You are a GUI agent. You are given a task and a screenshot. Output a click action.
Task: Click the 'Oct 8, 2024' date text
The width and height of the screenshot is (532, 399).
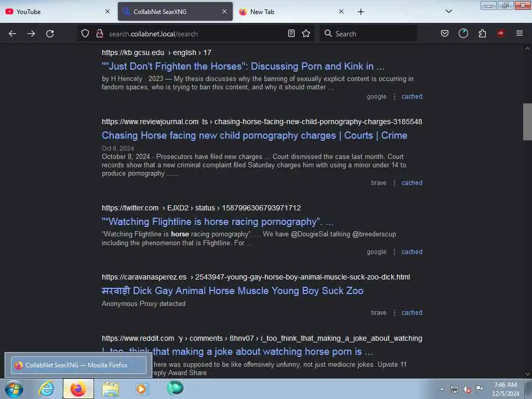pyautogui.click(x=118, y=148)
